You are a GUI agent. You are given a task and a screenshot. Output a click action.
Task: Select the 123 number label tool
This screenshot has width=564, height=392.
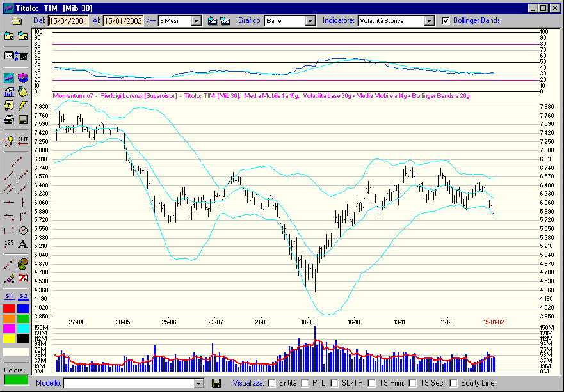click(x=9, y=244)
